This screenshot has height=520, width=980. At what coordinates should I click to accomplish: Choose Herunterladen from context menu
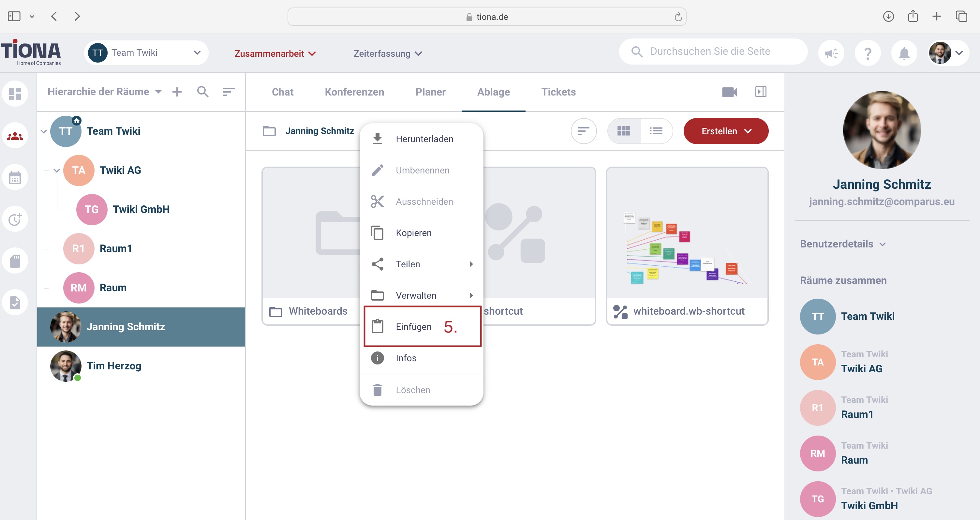tap(421, 139)
